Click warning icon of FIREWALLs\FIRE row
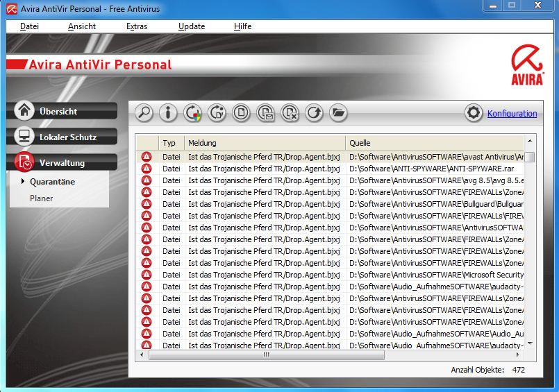Image resolution: width=559 pixels, height=392 pixels. (x=147, y=215)
